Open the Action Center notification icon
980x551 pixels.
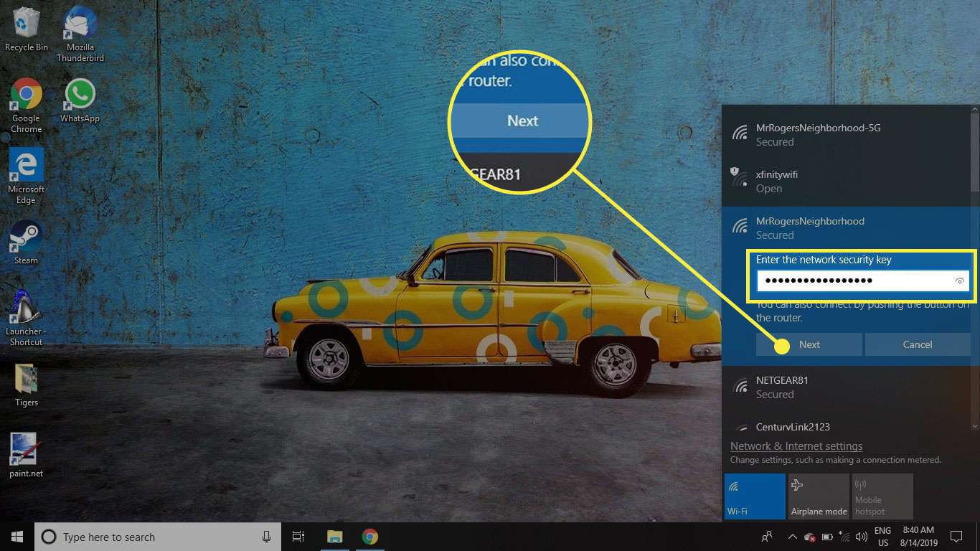(956, 537)
